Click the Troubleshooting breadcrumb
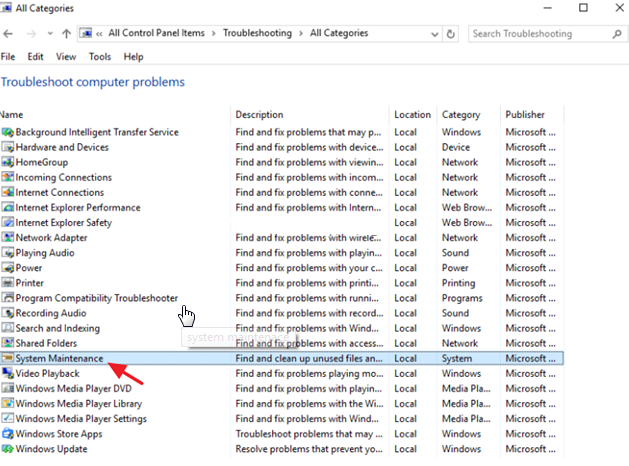The width and height of the screenshot is (629, 466). tap(258, 33)
